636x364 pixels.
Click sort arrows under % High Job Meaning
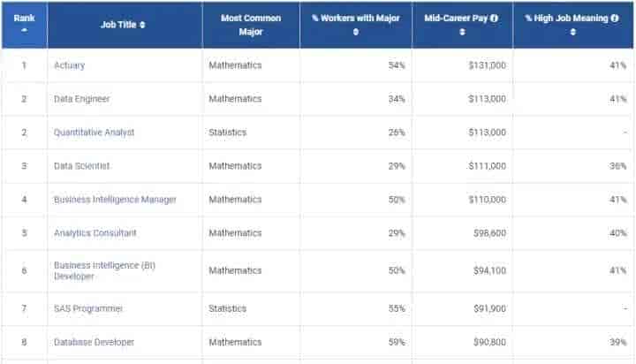[572, 32]
